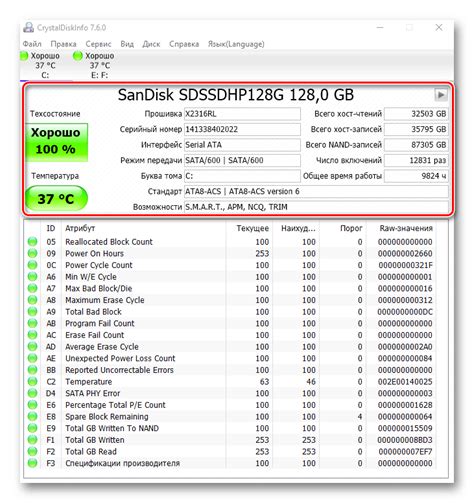The width and height of the screenshot is (474, 503).
Task: Click the status dot for Percentage Total P/E Count
Action: point(32,405)
